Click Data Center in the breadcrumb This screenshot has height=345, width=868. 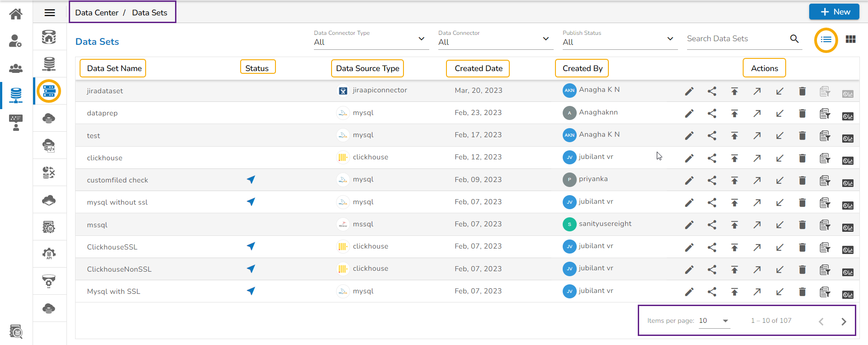point(97,13)
